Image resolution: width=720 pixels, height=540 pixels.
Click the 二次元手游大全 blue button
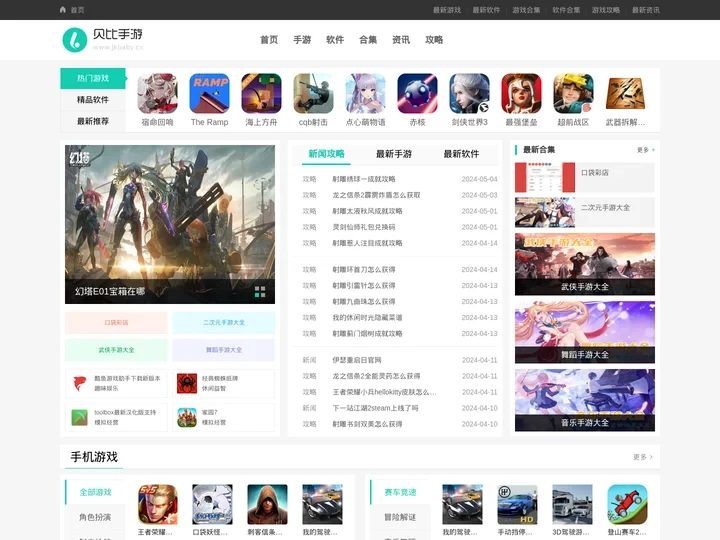(224, 323)
